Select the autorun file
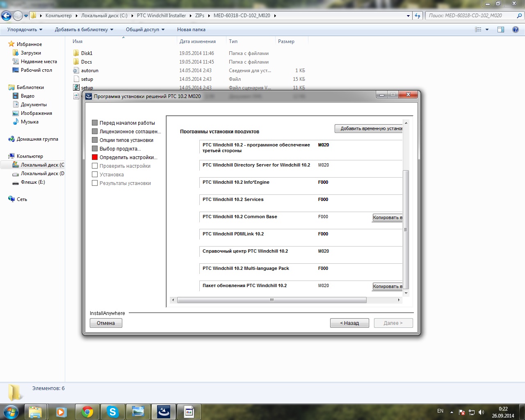The image size is (525, 420). click(89, 71)
